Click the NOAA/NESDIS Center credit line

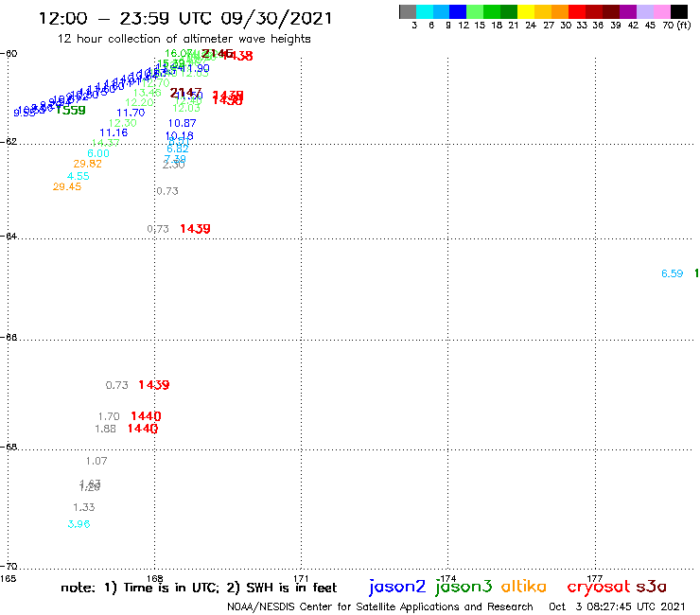(x=380, y=607)
